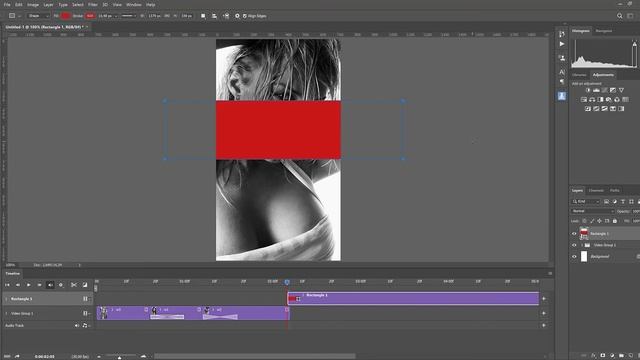Expand Video Group 1 in Layers panel
The width and height of the screenshot is (640, 360).
point(582,245)
